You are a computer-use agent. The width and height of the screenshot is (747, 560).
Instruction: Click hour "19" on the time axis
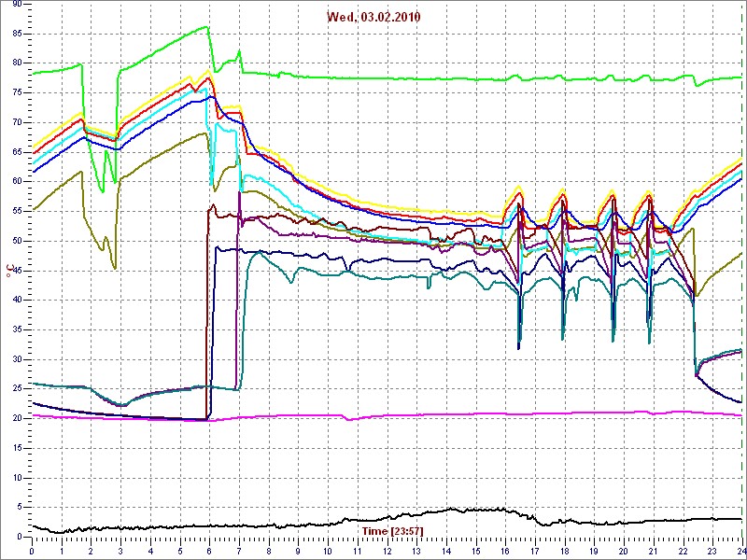point(594,551)
